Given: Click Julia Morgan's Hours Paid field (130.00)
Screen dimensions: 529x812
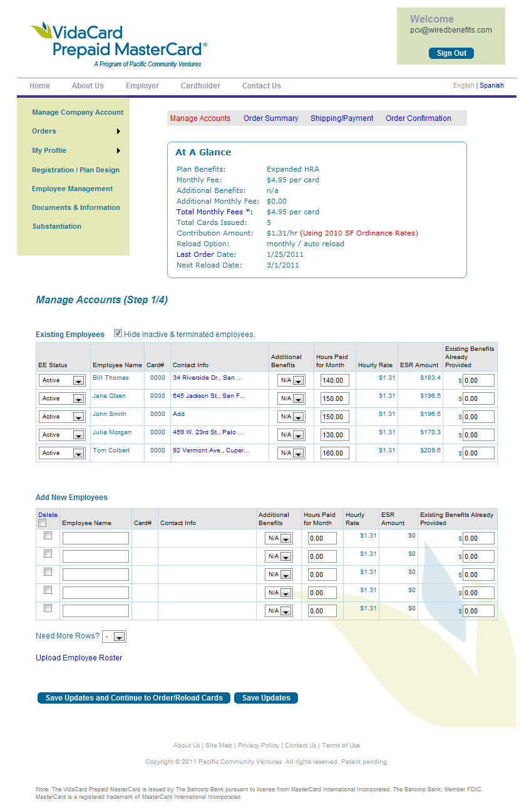Looking at the screenshot, I should coord(335,435).
